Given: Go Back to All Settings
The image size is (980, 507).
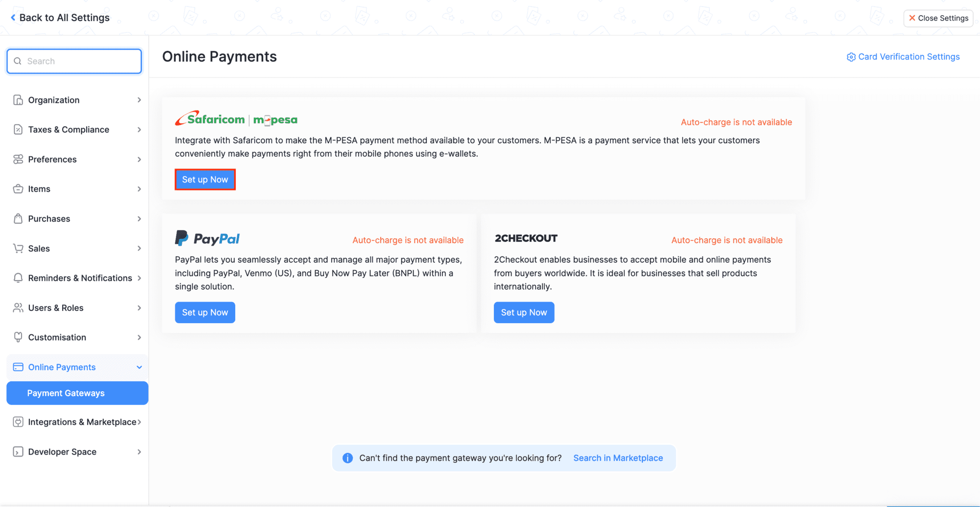Looking at the screenshot, I should tap(59, 17).
